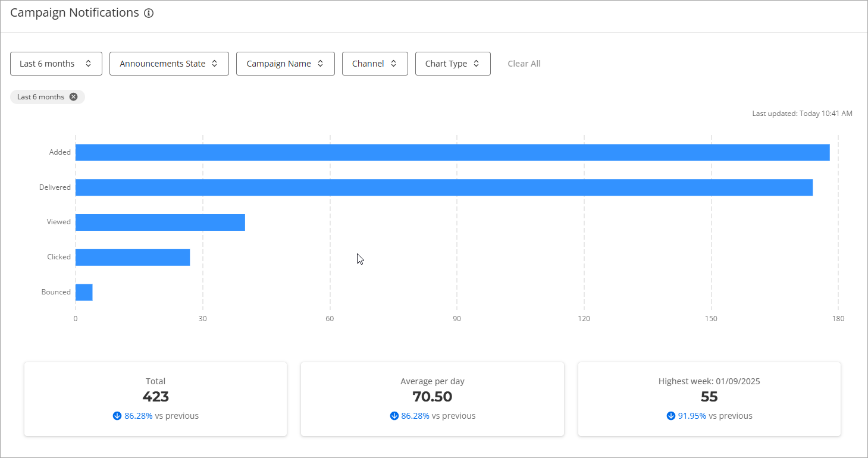Click the down arrow icon in Highest week card

[671, 416]
